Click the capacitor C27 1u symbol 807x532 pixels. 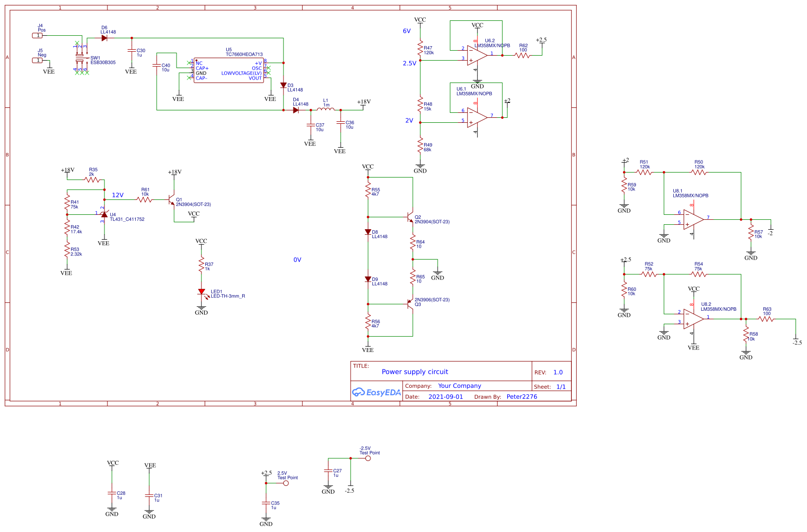coord(328,471)
